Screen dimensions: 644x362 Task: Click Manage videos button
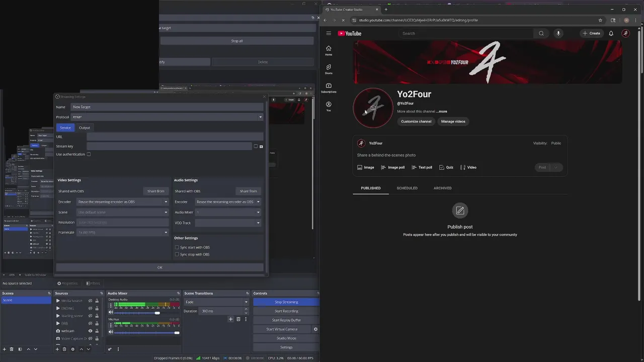453,121
